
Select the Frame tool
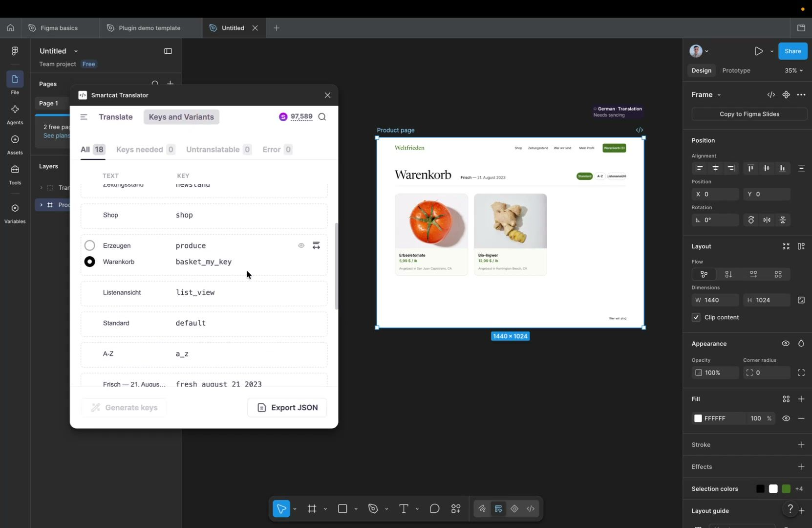tap(312, 509)
